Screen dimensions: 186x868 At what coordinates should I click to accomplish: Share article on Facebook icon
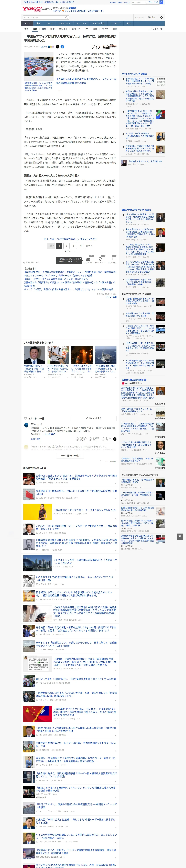pos(62,47)
